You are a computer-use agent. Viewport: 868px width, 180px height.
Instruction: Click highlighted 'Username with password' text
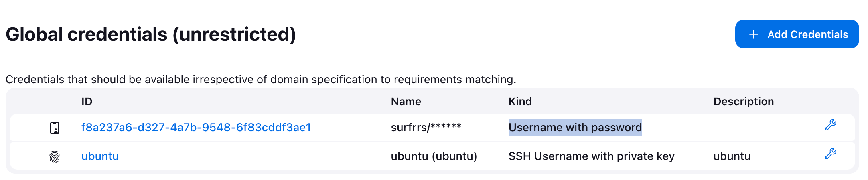coord(575,128)
